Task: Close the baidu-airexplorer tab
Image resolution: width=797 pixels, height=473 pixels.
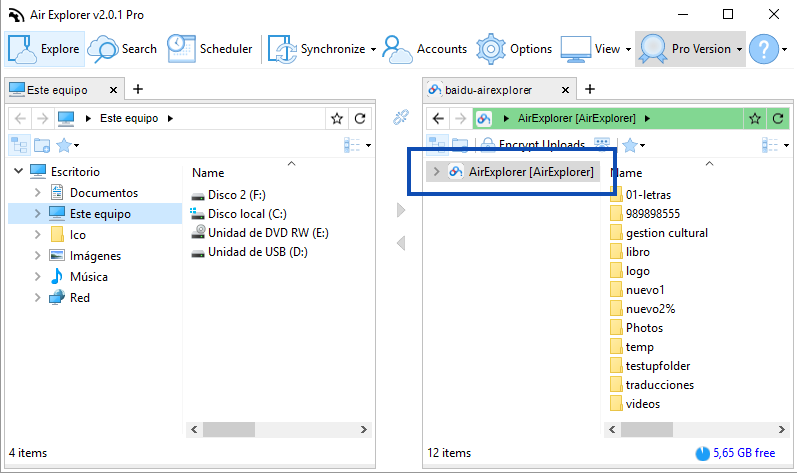Action: pos(565,90)
